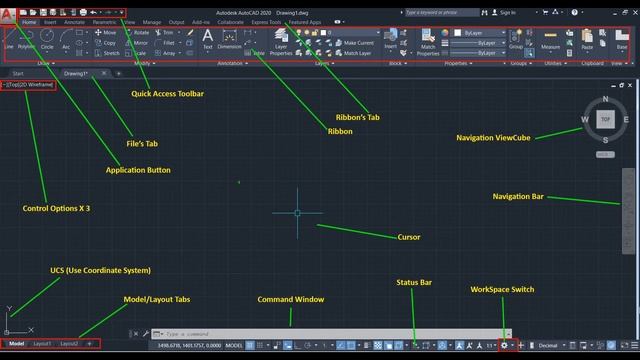The height and width of the screenshot is (360, 640).
Task: Click the Make Current layer button
Action: 355,43
